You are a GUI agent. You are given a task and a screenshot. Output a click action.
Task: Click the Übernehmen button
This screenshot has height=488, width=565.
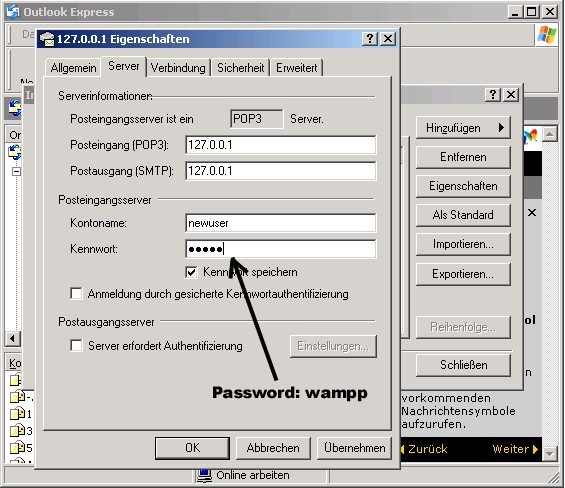click(x=355, y=448)
